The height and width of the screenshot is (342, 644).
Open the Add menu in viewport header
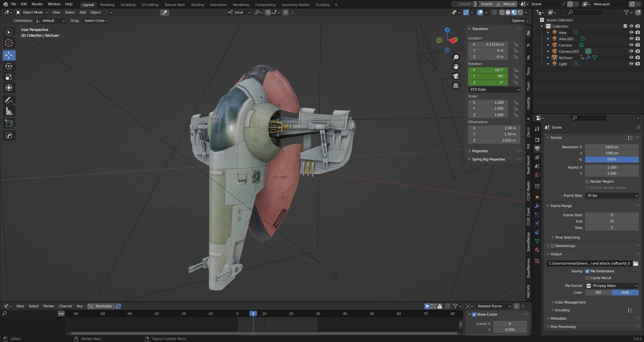point(82,12)
